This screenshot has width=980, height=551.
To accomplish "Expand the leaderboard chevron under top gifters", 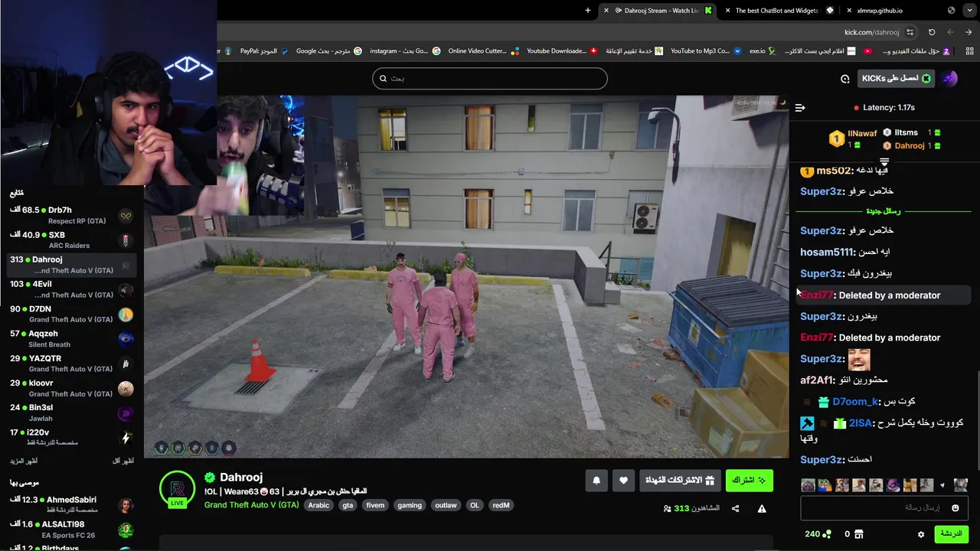I will [x=884, y=161].
